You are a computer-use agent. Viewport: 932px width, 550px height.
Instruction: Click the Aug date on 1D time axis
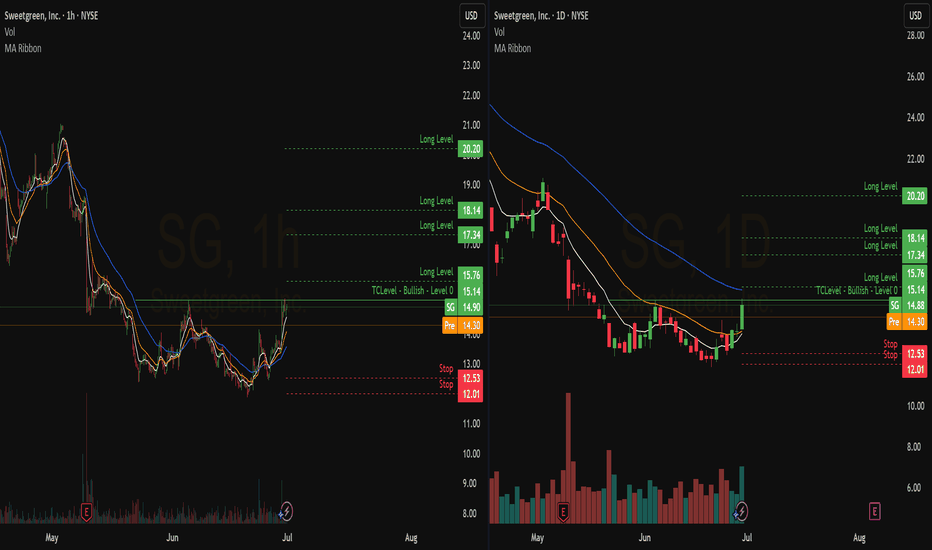click(859, 538)
